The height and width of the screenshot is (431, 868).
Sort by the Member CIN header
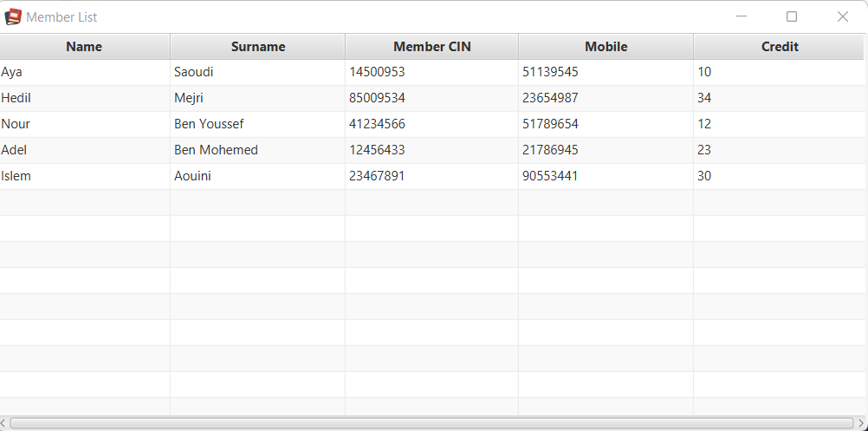pos(431,47)
